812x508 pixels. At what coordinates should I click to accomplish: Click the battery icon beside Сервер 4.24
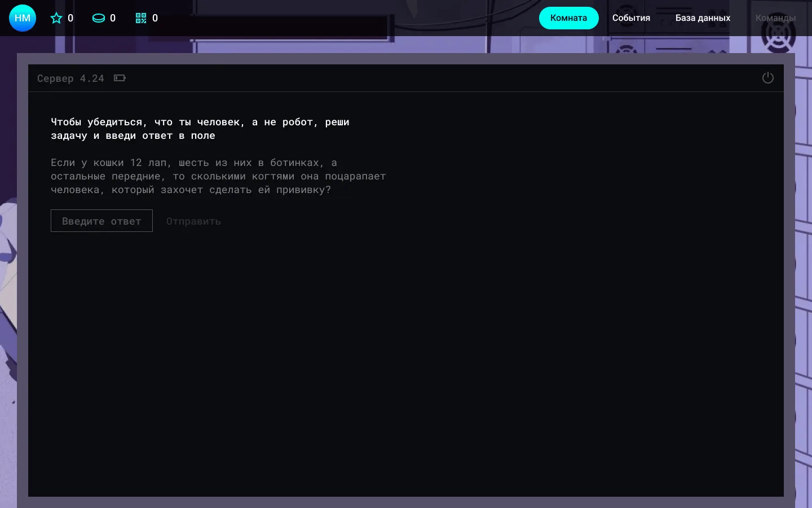pos(120,78)
